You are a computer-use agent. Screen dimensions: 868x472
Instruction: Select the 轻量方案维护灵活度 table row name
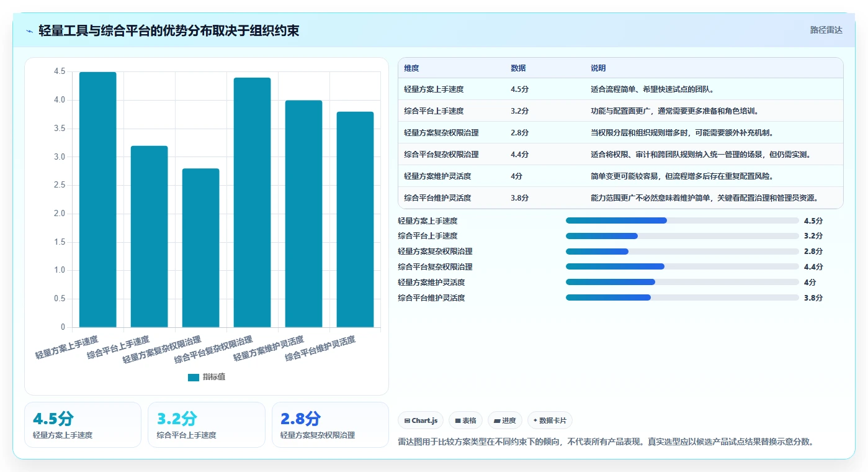click(437, 176)
